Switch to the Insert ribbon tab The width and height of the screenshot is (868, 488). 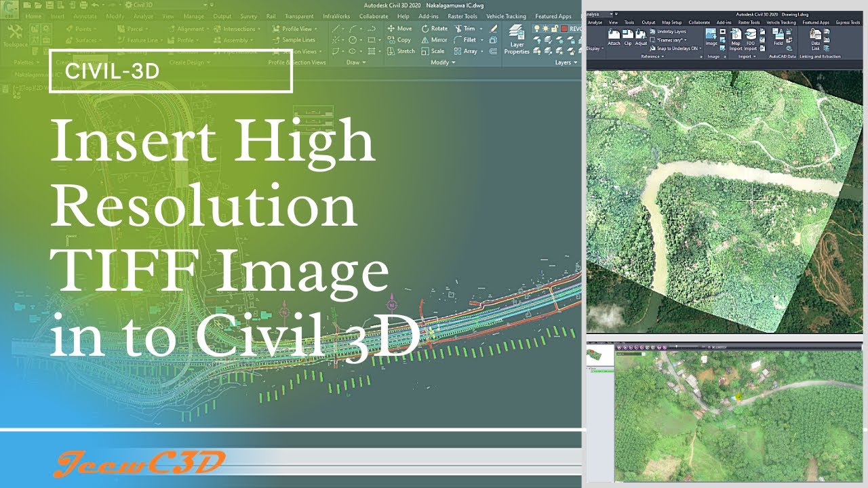(x=58, y=16)
